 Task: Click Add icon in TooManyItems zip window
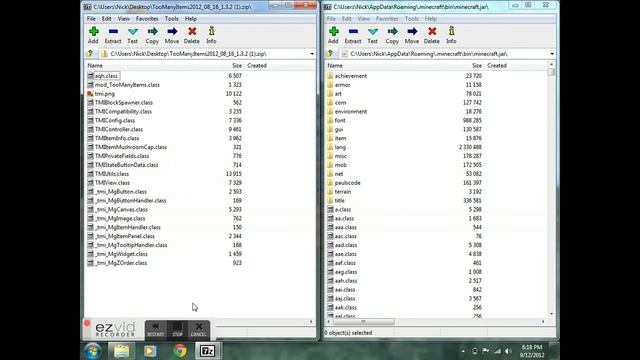coord(93,31)
